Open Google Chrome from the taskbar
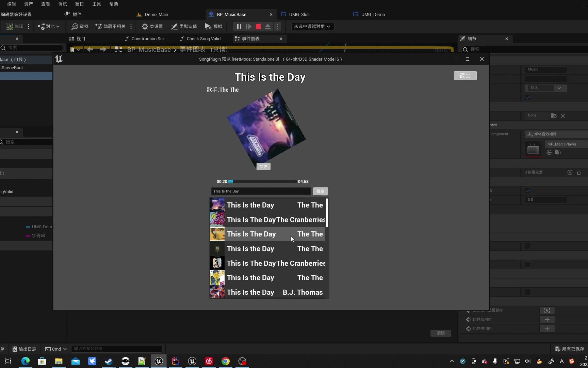Viewport: 588px width, 368px height. pos(226,361)
